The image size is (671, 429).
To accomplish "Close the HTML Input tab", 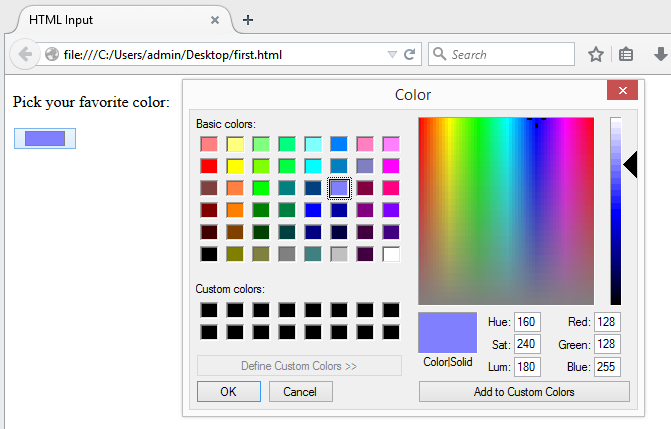I will [x=215, y=20].
